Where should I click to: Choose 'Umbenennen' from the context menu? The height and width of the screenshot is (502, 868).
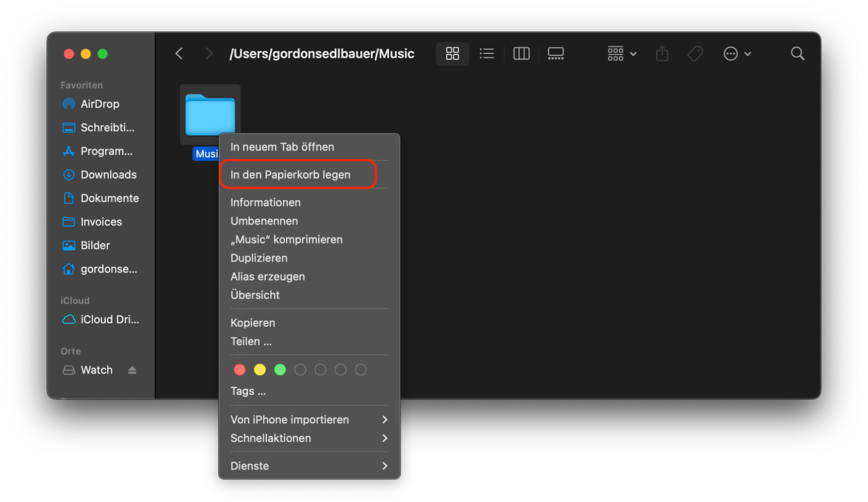coord(264,221)
